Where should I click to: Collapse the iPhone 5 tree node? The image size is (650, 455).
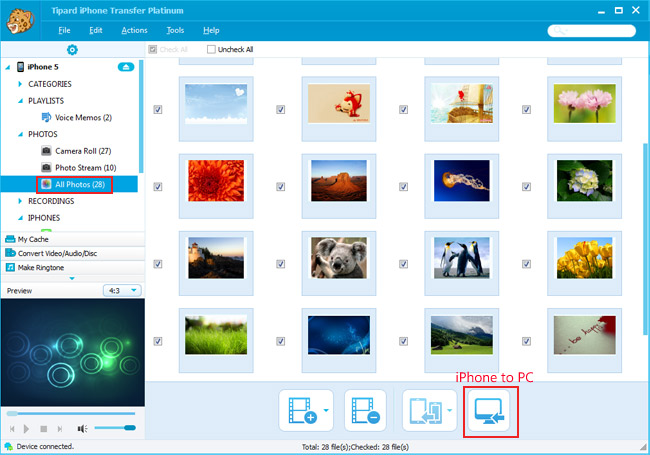[x=7, y=67]
